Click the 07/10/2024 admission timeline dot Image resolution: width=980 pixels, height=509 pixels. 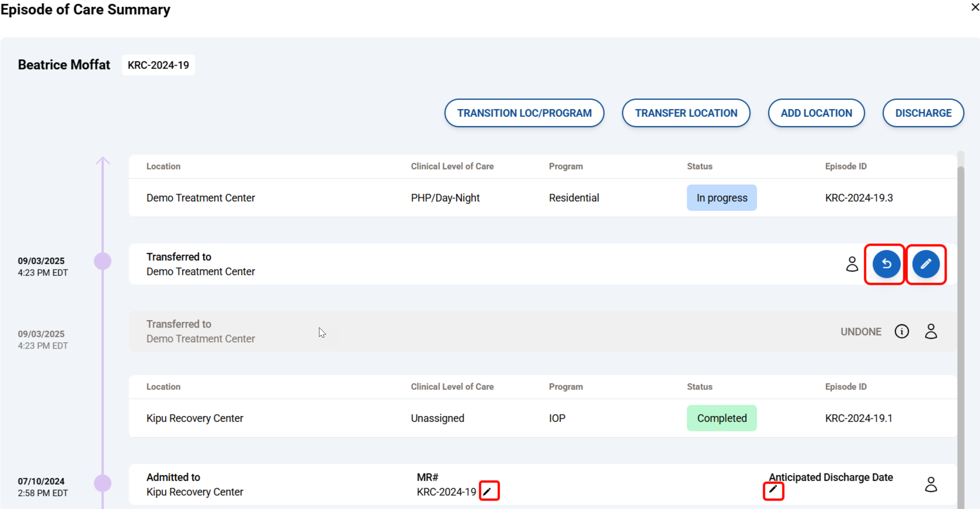tap(103, 483)
